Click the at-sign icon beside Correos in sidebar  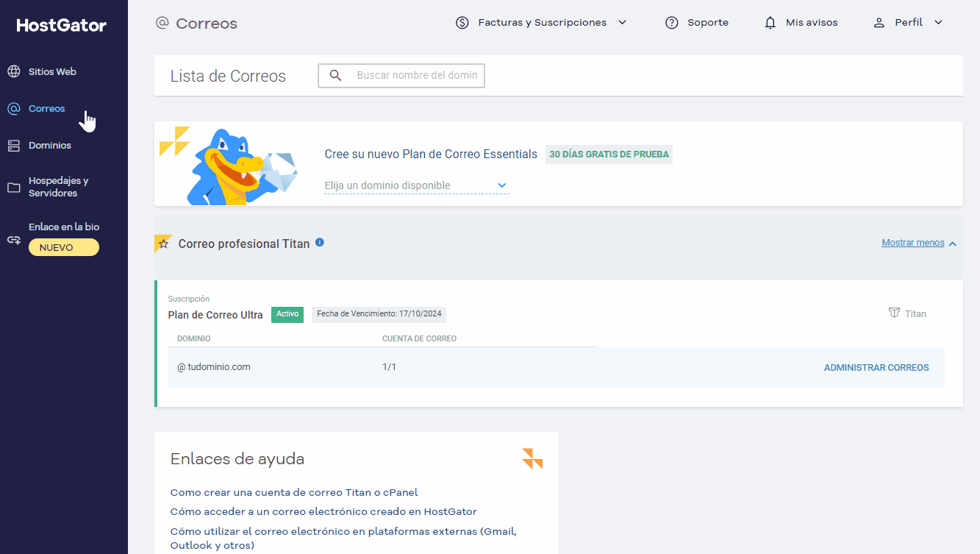(x=13, y=109)
